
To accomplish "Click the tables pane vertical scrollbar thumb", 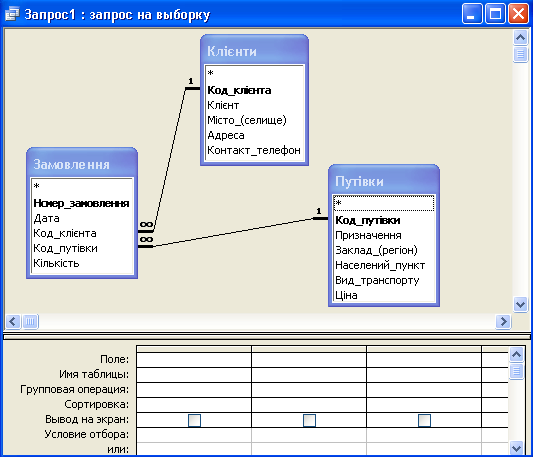I will pyautogui.click(x=520, y=54).
